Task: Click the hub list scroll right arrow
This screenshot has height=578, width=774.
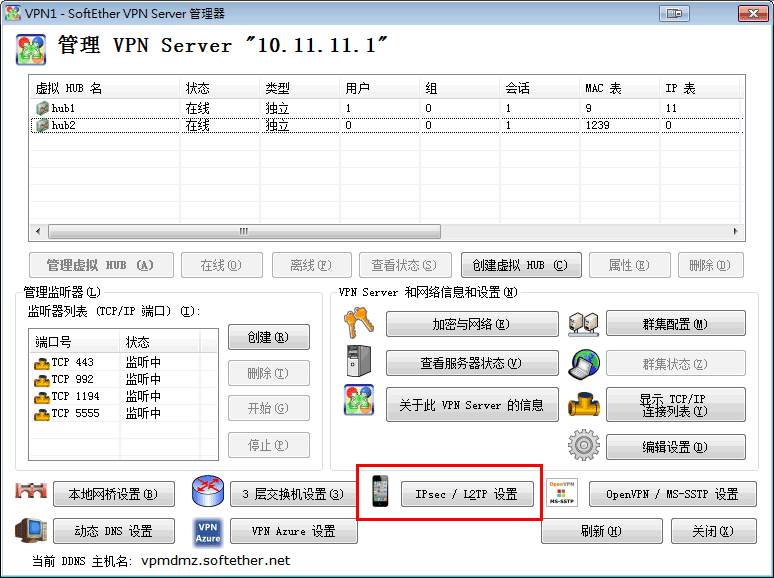Action: pos(735,231)
